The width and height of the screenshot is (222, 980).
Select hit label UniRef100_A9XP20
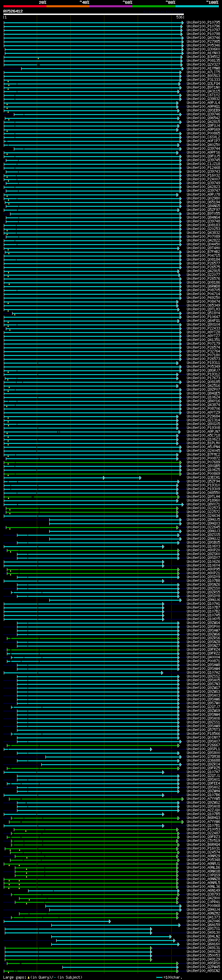(203, 550)
